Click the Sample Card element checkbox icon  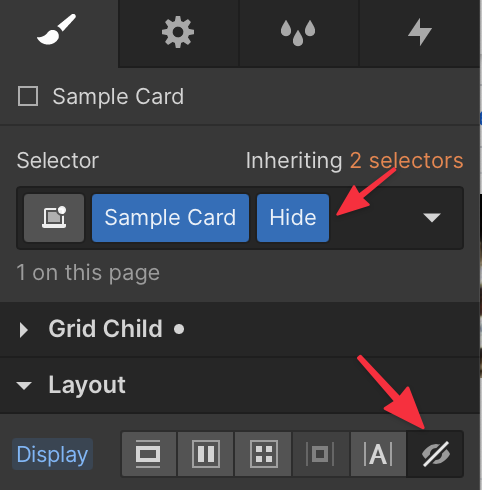(28, 96)
